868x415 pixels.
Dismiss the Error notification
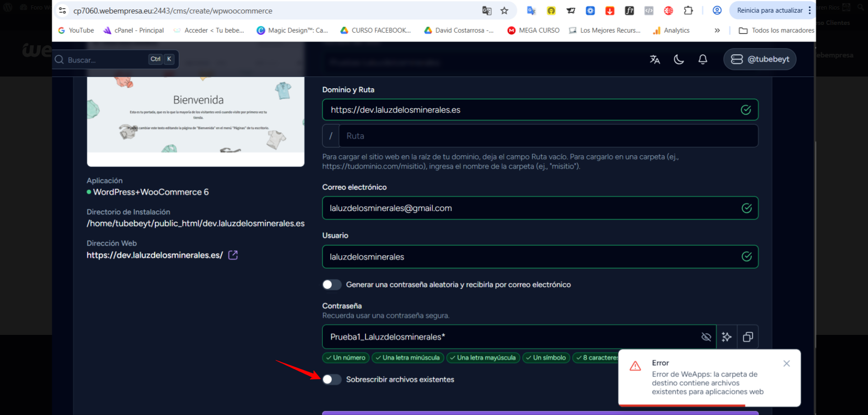pos(787,363)
